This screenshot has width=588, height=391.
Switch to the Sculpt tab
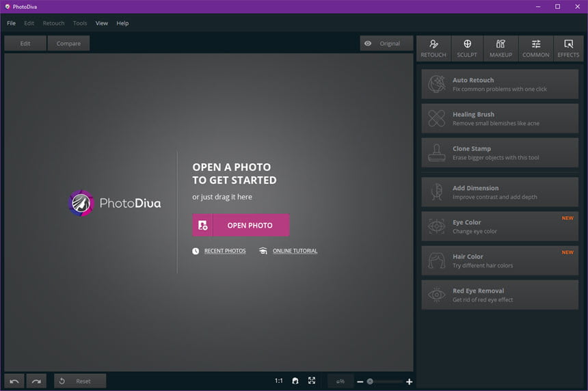(467, 49)
